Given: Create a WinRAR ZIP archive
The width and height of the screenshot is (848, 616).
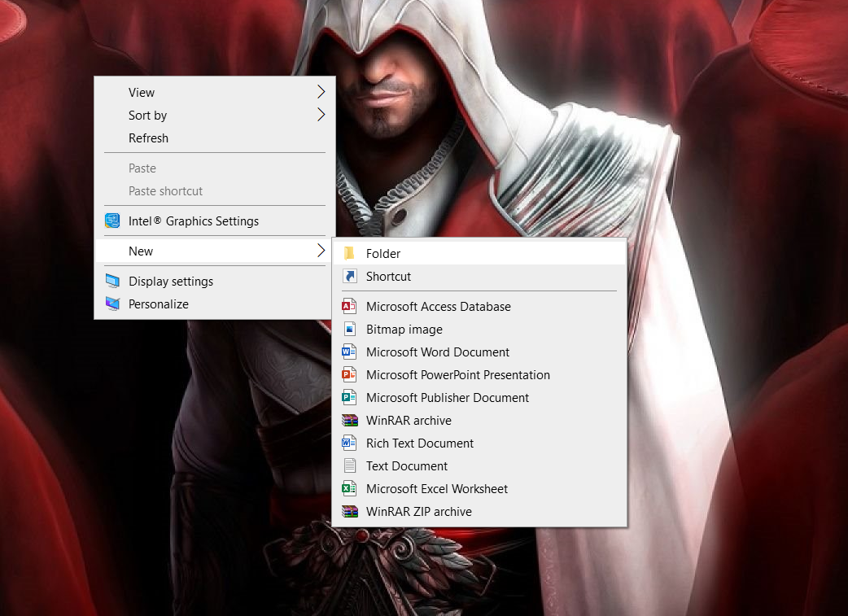Looking at the screenshot, I should coord(479,511).
